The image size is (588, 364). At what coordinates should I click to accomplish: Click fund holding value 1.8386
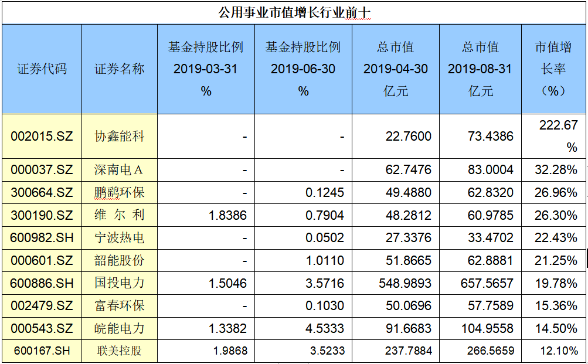227,215
